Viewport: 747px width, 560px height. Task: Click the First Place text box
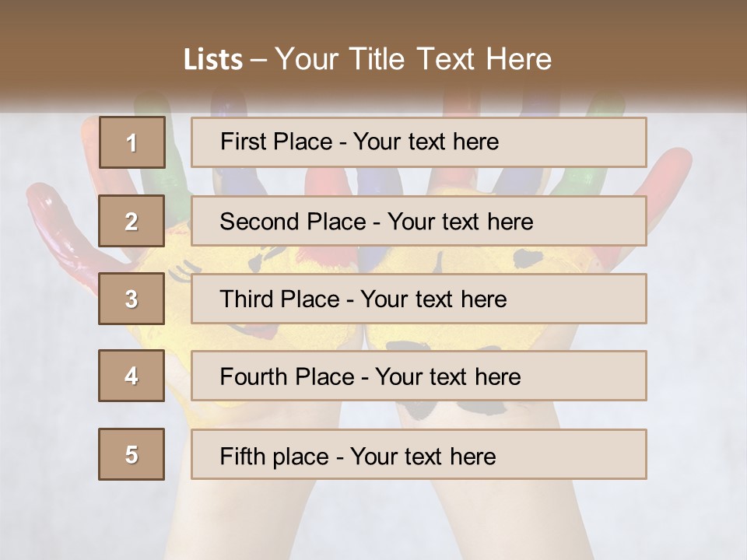[x=419, y=142]
